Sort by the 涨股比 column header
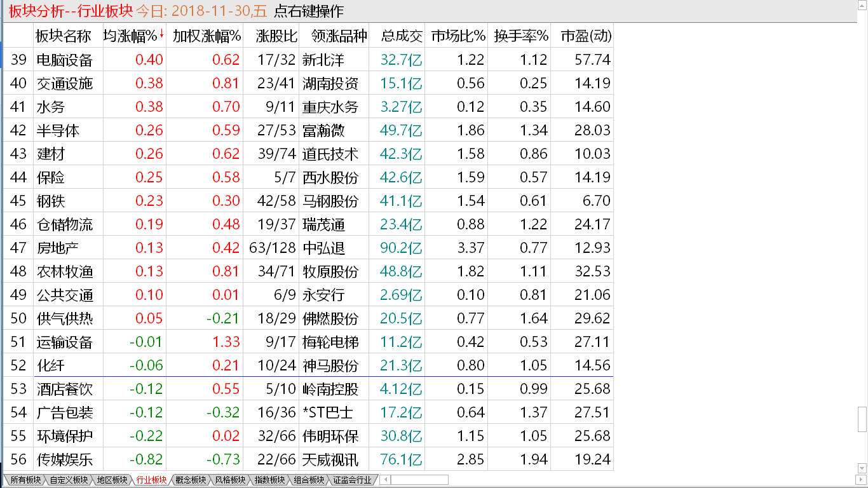Viewport: 868px width, 488px height. point(277,36)
